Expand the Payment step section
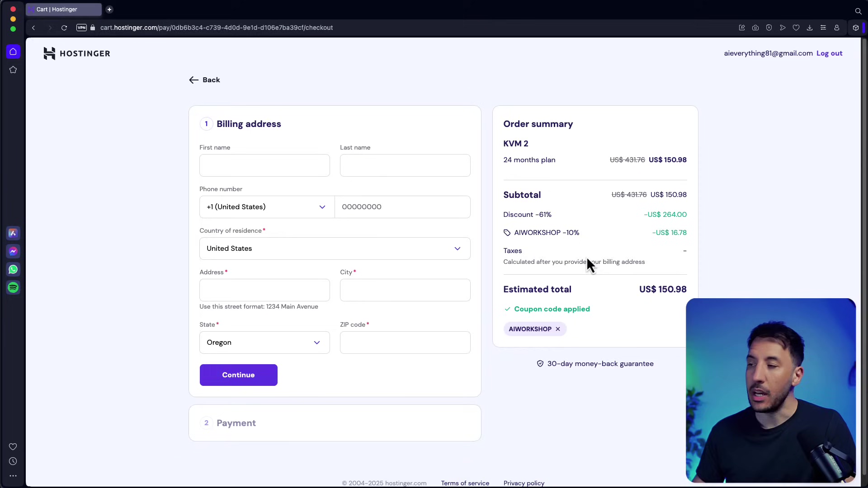This screenshot has height=488, width=868. coord(335,423)
